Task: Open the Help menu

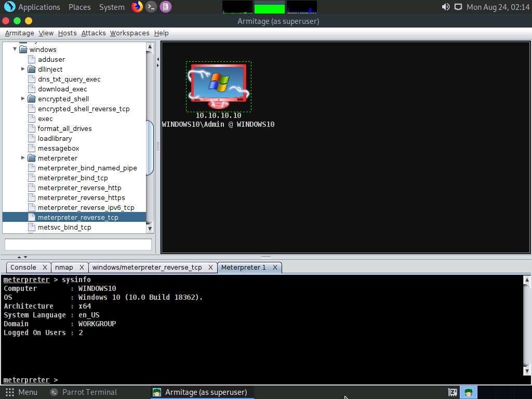Action: 161,33
